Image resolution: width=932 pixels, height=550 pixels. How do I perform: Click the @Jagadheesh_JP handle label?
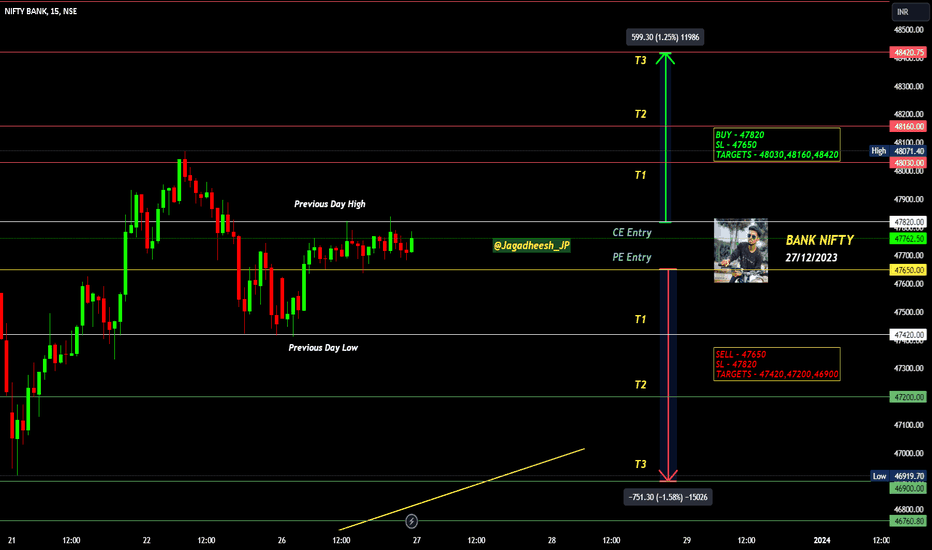(x=531, y=245)
